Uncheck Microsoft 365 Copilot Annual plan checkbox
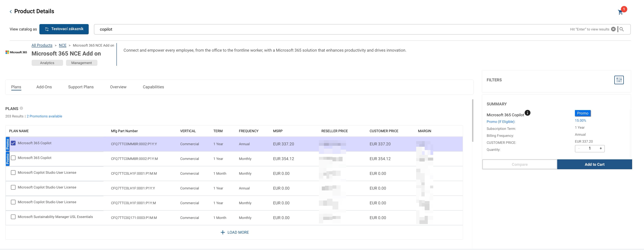The width and height of the screenshot is (644, 250). pos(13,143)
